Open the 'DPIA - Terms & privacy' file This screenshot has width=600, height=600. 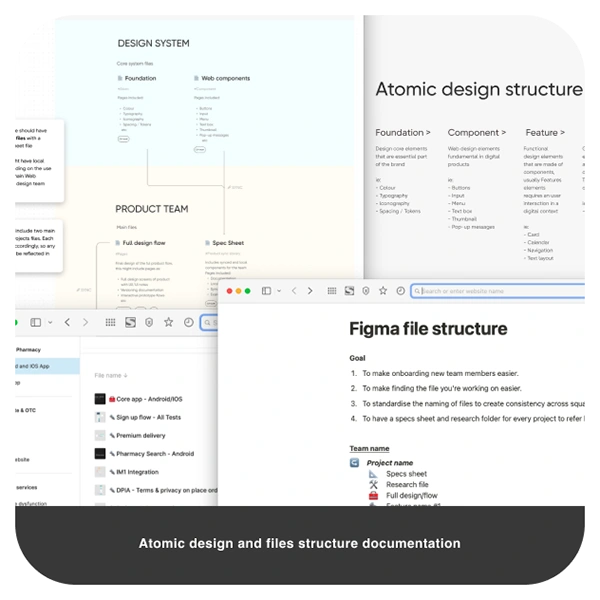point(163,490)
